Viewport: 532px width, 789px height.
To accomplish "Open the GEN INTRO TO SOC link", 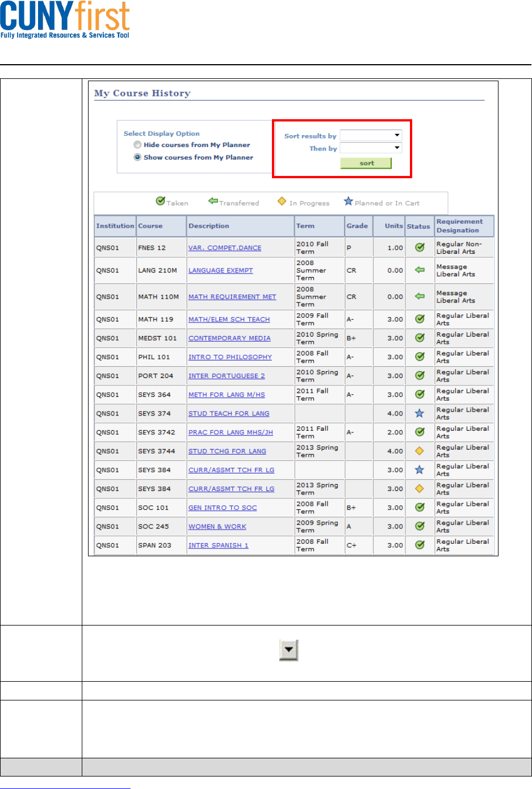I will [223, 508].
